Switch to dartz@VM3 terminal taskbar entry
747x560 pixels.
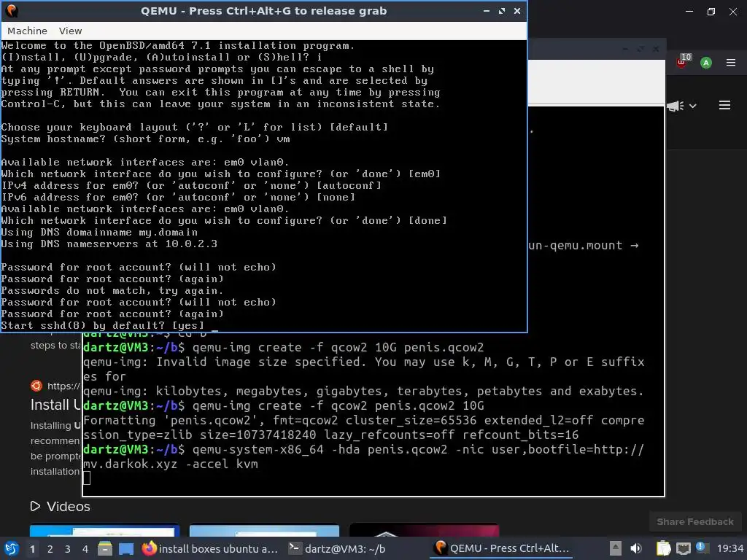point(337,548)
